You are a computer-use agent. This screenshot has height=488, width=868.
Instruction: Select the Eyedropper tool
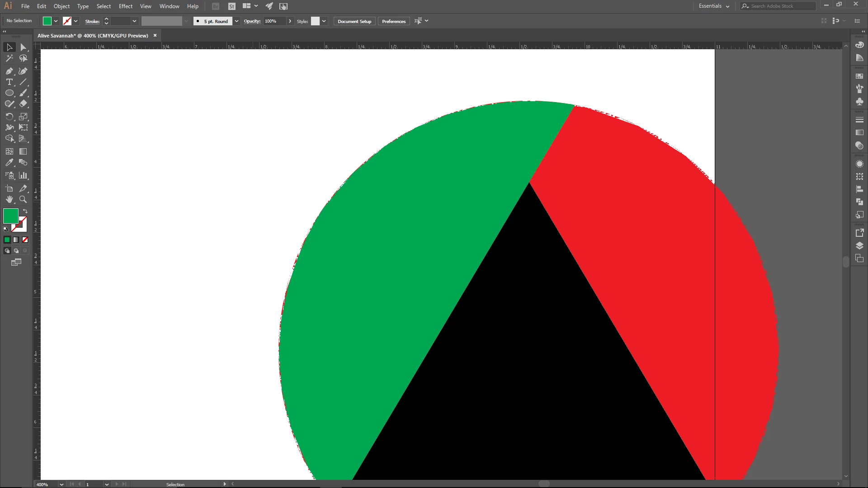click(x=9, y=163)
